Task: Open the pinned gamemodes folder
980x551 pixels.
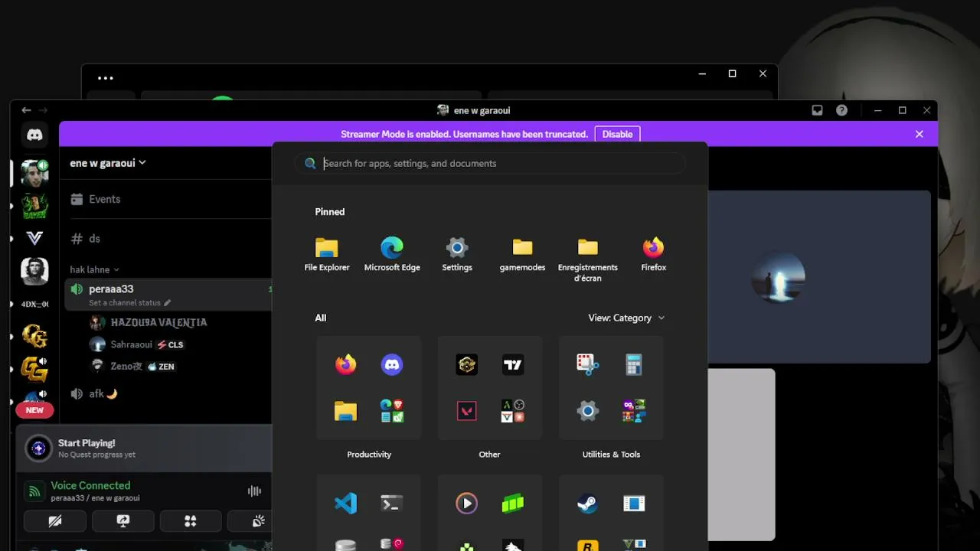Action: click(x=522, y=255)
